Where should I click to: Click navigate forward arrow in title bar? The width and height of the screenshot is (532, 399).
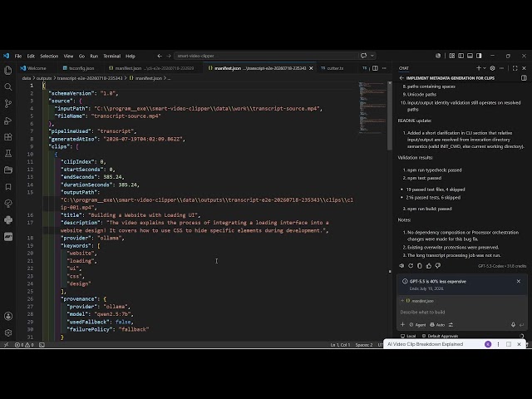pos(169,56)
